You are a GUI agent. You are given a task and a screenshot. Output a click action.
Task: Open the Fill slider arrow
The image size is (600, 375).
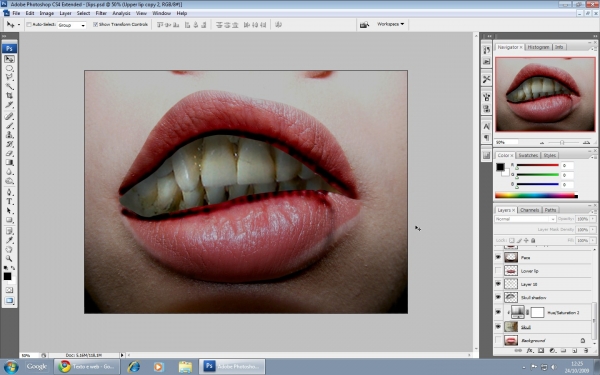tap(593, 240)
